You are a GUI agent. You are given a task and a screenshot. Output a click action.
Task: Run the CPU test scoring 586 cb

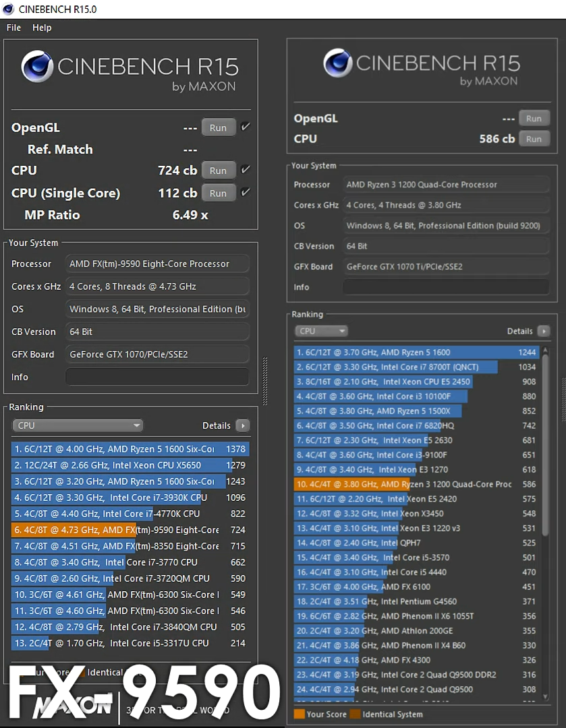(x=534, y=139)
